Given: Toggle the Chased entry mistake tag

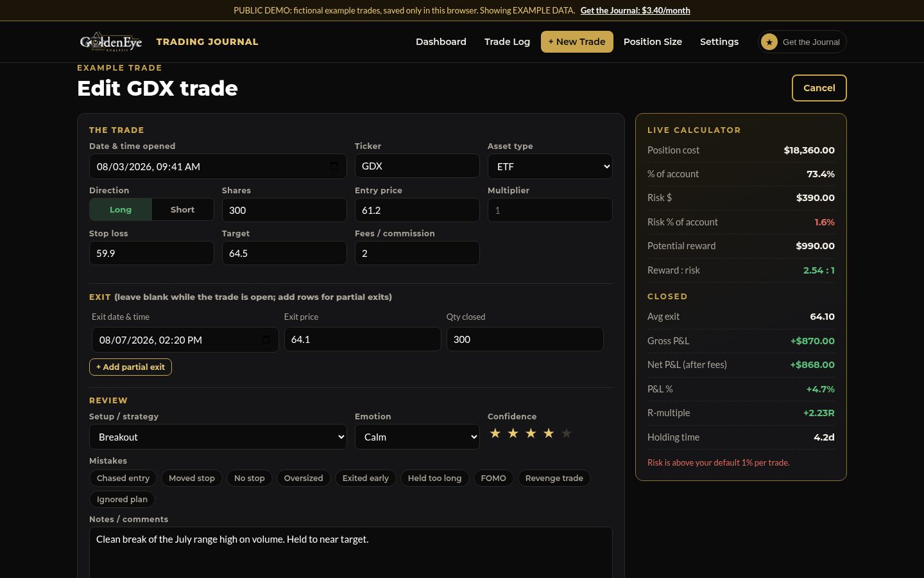Looking at the screenshot, I should point(123,478).
